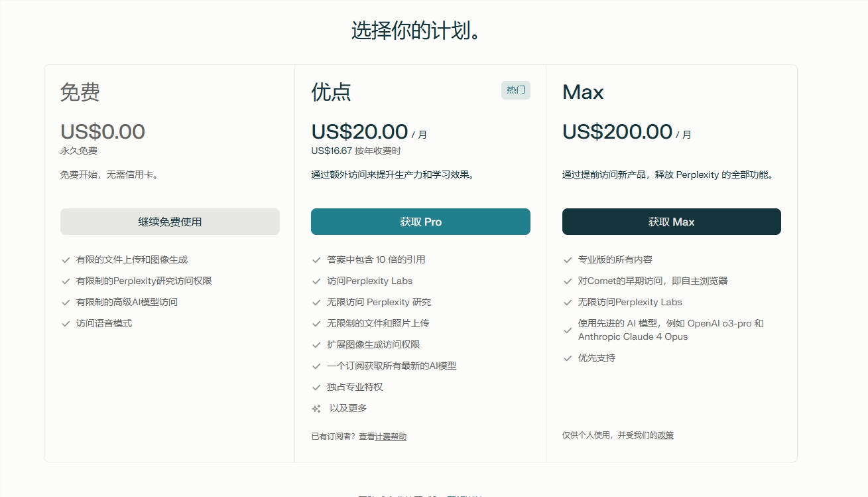Click the 通过额外访问来提升生产力和学习效果。 description
The image size is (868, 497).
[x=393, y=175]
